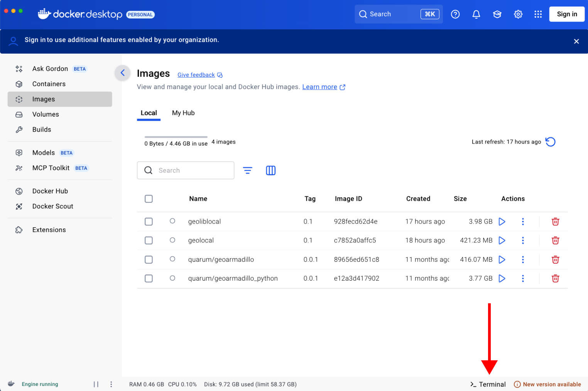Run the quarum/geoarmadillo_python image

(x=502, y=278)
